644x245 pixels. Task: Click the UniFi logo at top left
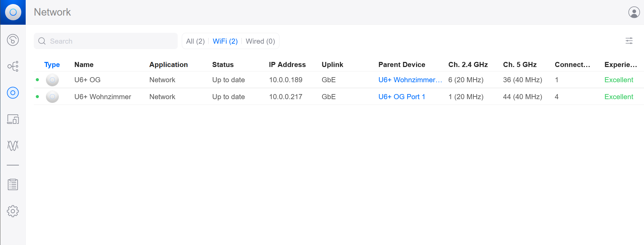coord(13,12)
